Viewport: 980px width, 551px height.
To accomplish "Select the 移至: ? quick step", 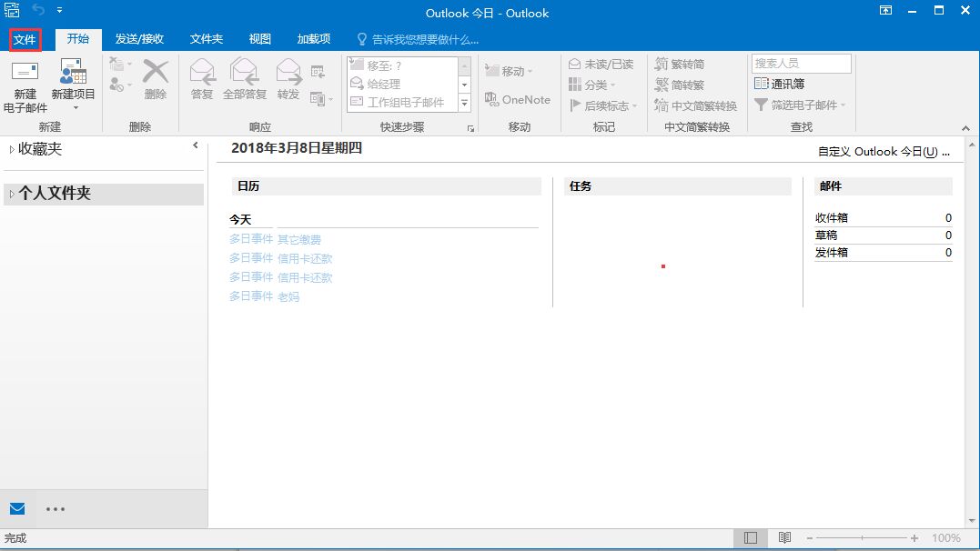I will (x=402, y=65).
